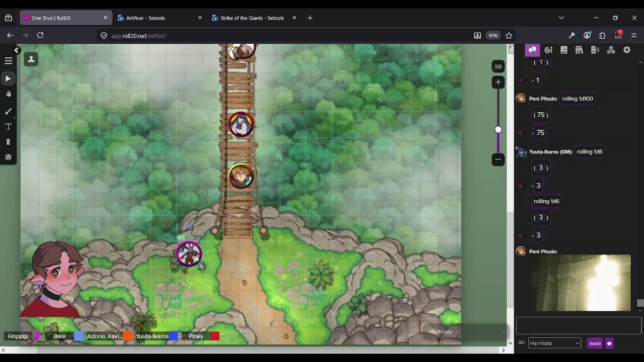Reload the Roll20 page
This screenshot has height=362, width=644.
pyautogui.click(x=40, y=35)
